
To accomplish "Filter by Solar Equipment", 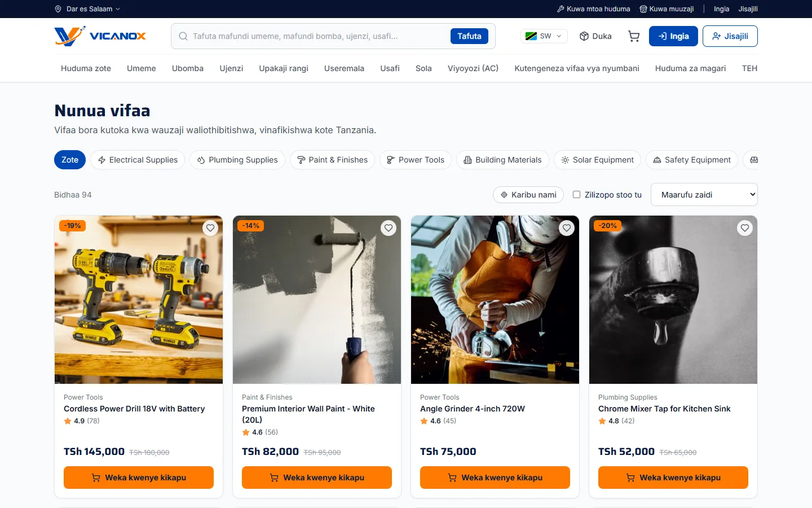I will (x=597, y=160).
